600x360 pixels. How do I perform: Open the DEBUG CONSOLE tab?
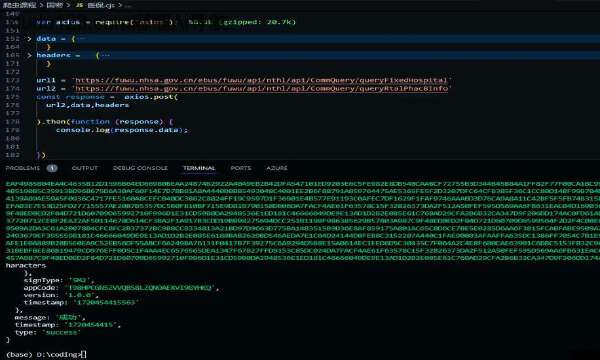click(140, 168)
